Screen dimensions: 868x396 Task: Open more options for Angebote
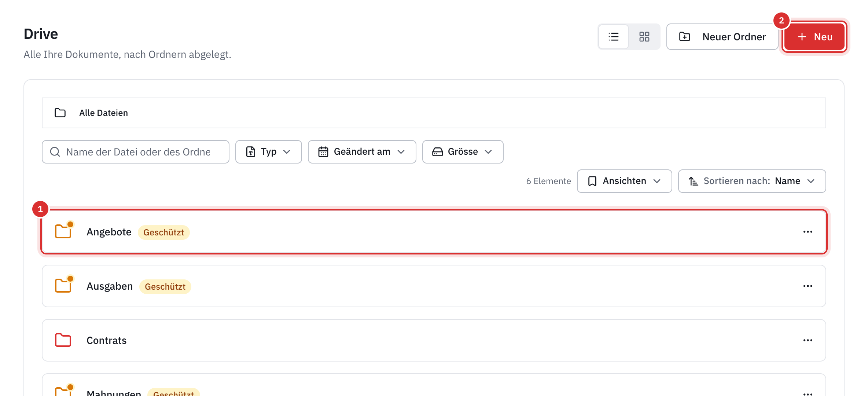tap(808, 232)
